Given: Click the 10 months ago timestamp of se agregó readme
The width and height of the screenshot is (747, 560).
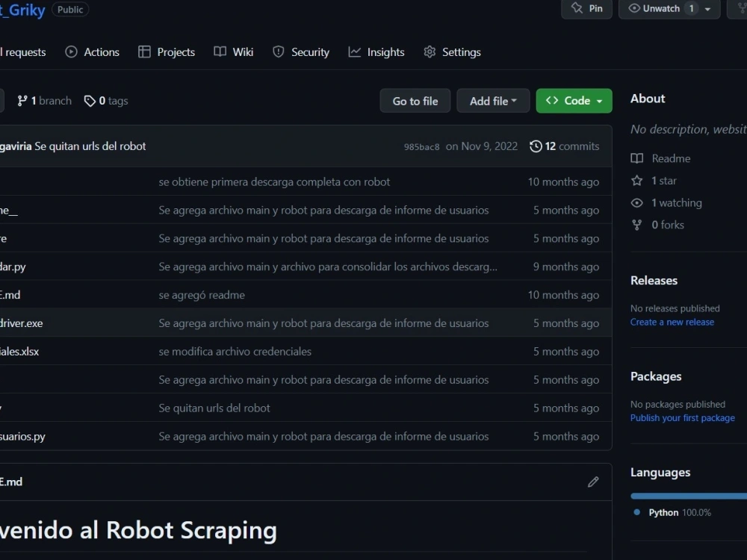Looking at the screenshot, I should [x=563, y=295].
